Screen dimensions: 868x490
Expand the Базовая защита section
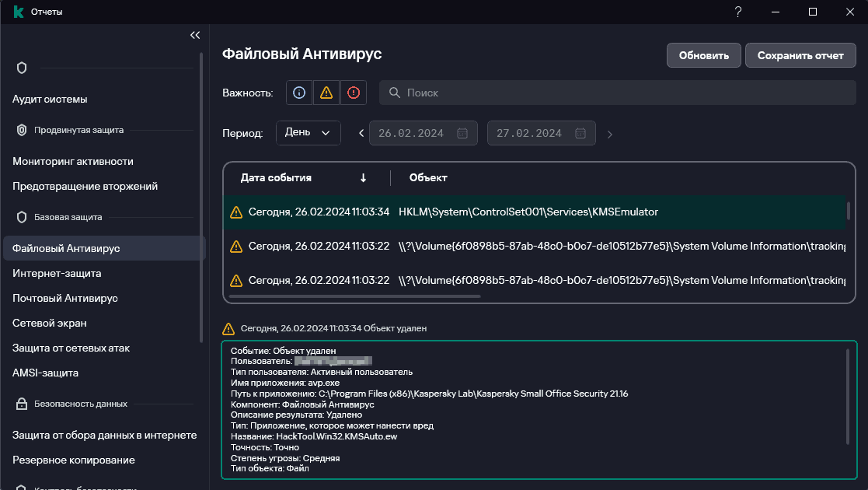68,217
